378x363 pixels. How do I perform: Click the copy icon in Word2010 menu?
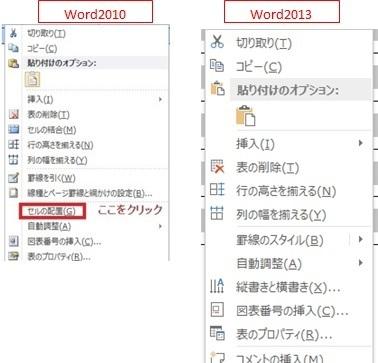[13, 48]
